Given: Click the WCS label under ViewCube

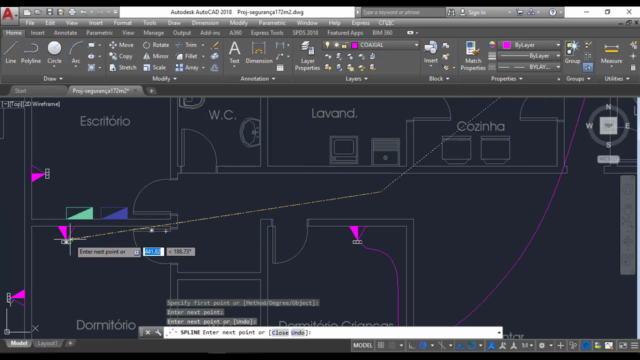Looking at the screenshot, I should [608, 159].
